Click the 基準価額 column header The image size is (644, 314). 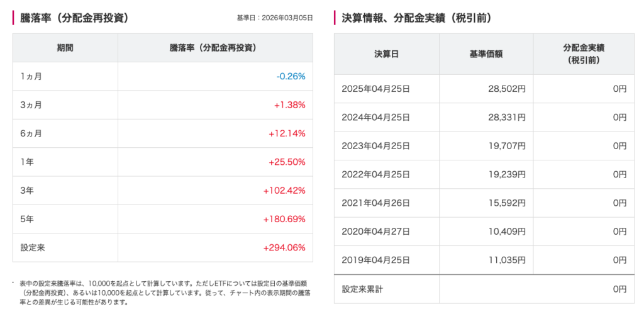(x=486, y=54)
